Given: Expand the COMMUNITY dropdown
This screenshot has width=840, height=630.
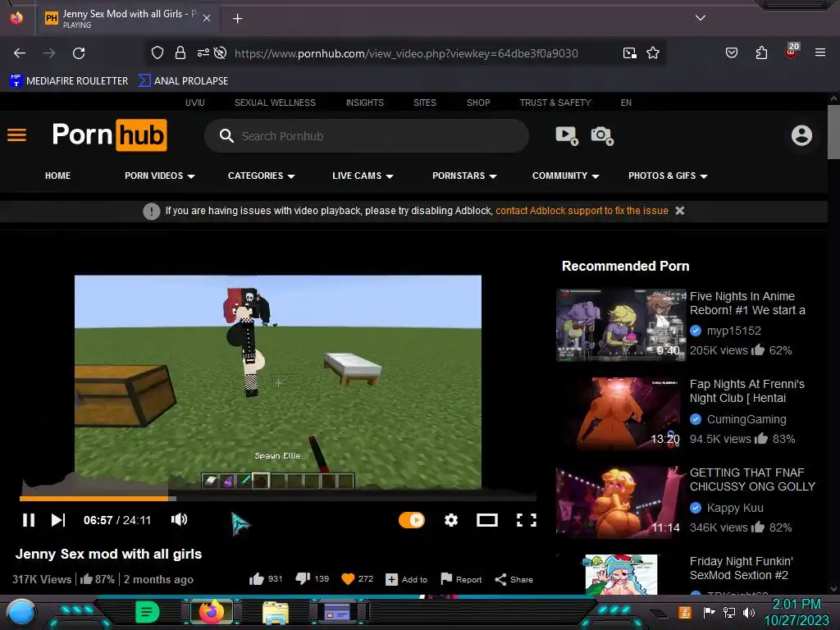Looking at the screenshot, I should (x=565, y=176).
